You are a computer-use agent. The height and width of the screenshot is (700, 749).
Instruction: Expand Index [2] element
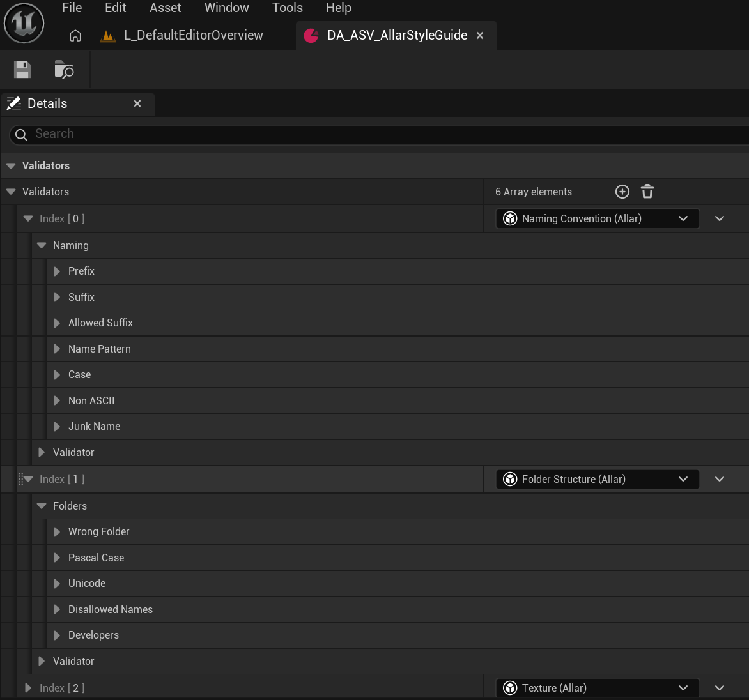click(x=28, y=688)
